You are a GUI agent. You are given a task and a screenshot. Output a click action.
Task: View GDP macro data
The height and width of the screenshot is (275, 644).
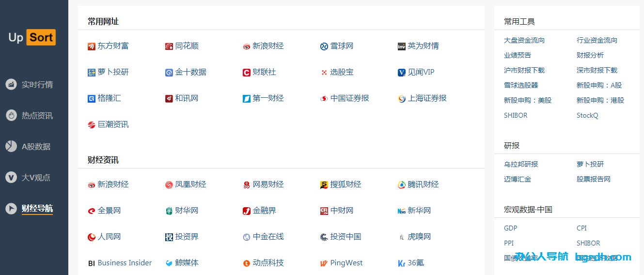pyautogui.click(x=511, y=228)
